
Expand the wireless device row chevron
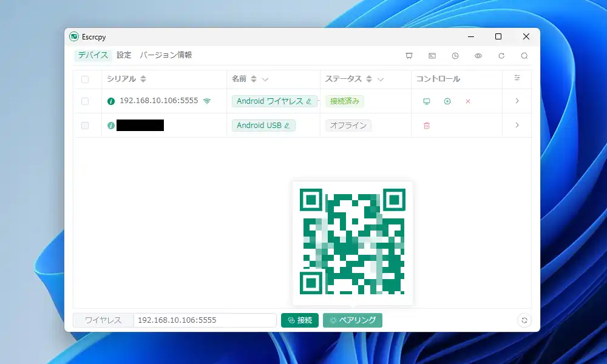click(x=517, y=101)
